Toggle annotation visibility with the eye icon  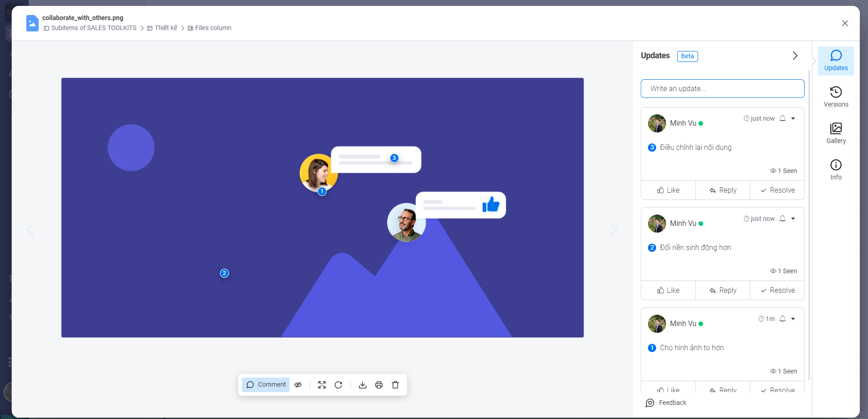pyautogui.click(x=298, y=385)
